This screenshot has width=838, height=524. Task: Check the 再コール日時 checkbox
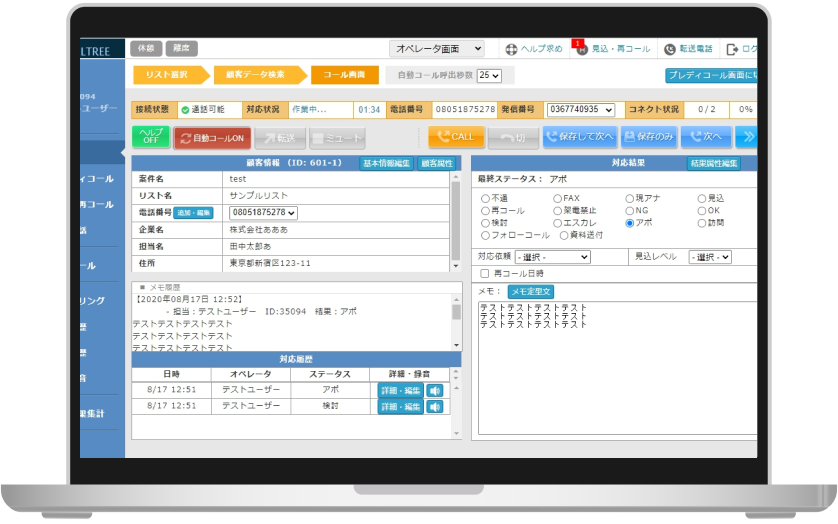pos(486,273)
